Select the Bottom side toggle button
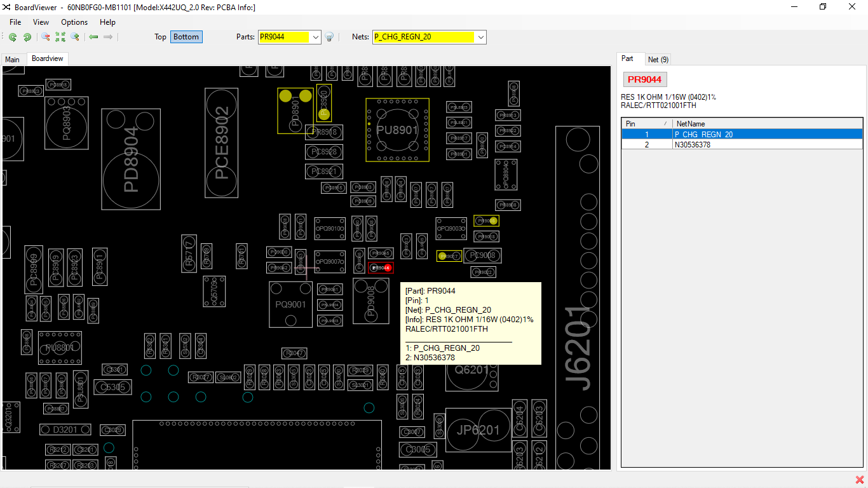Viewport: 868px width, 488px height. [186, 37]
